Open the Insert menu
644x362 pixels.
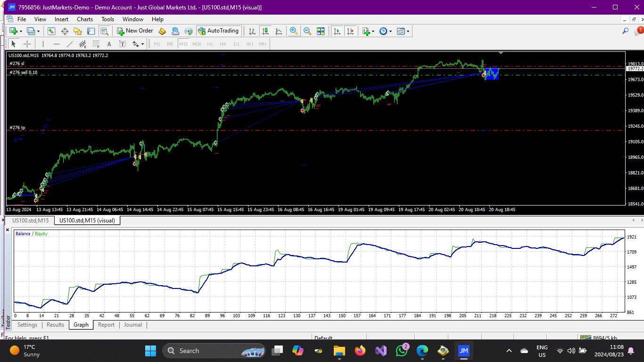[61, 19]
